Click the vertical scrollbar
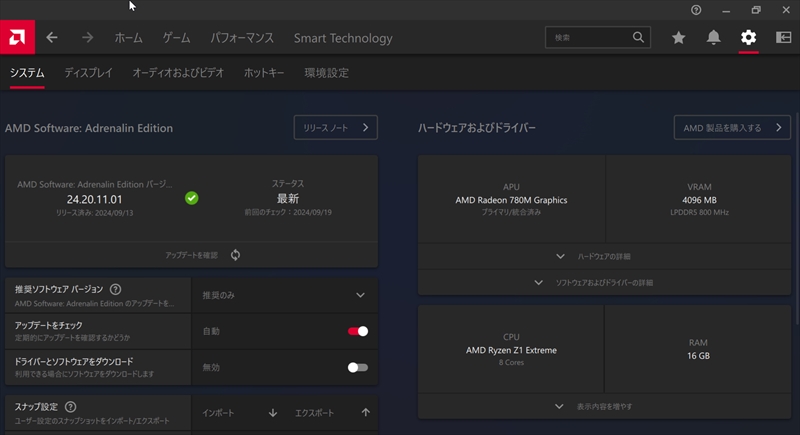This screenshot has height=435, width=800. [797, 219]
